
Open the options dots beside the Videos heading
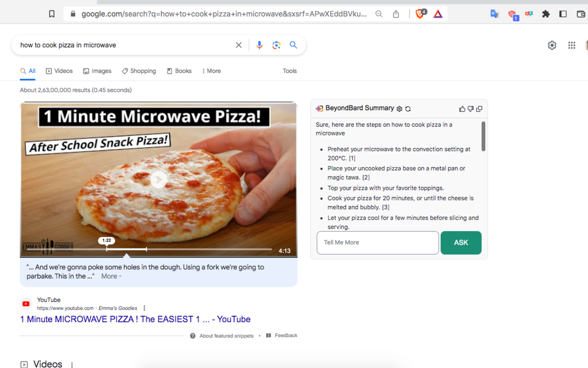[x=72, y=365]
